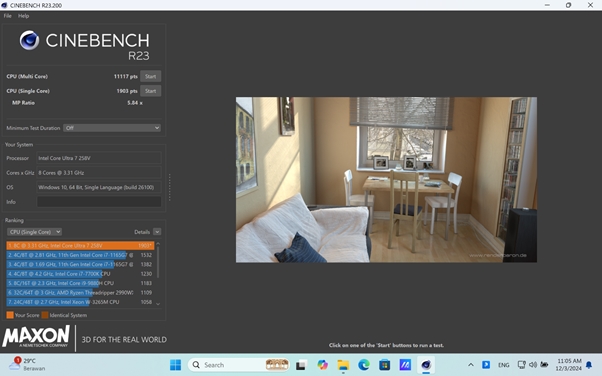602x376 pixels.
Task: Click the Cinebench logo icon
Action: click(x=29, y=40)
